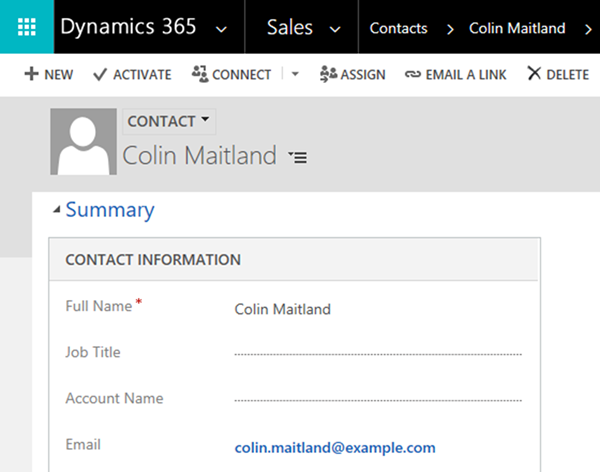The height and width of the screenshot is (472, 600).
Task: Open the app launcher waffle icon
Action: coord(27,27)
